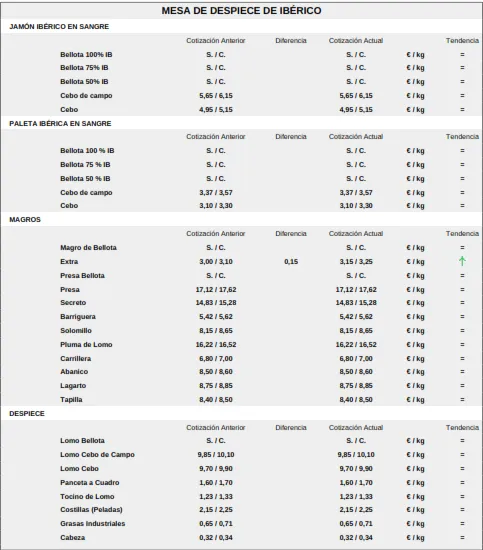Image resolution: width=483 pixels, height=550 pixels.
Task: Click the equals trend symbol for Solomillo
Action: tap(462, 330)
